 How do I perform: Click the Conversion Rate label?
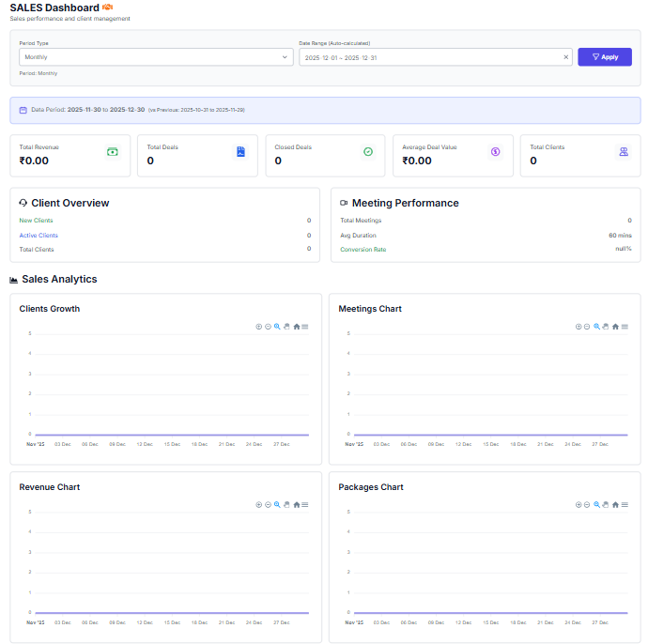(363, 250)
